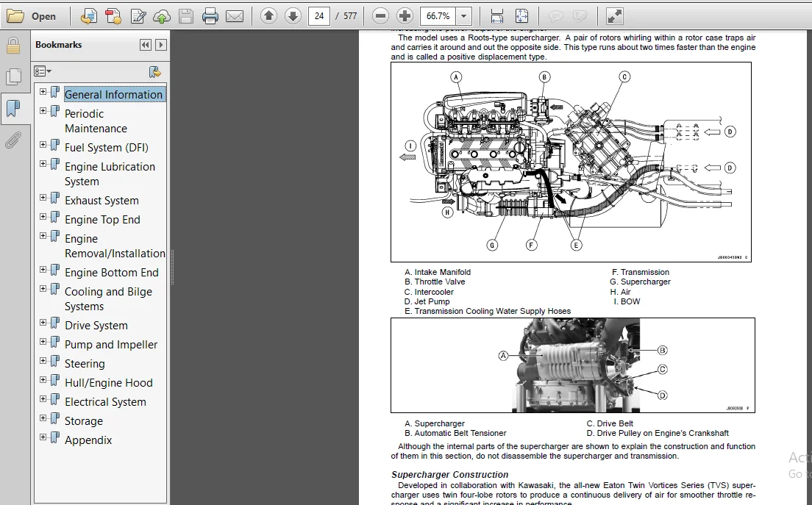Open the Page Thumbnails panel icon
Image resolution: width=812 pixels, height=505 pixels.
click(x=13, y=76)
